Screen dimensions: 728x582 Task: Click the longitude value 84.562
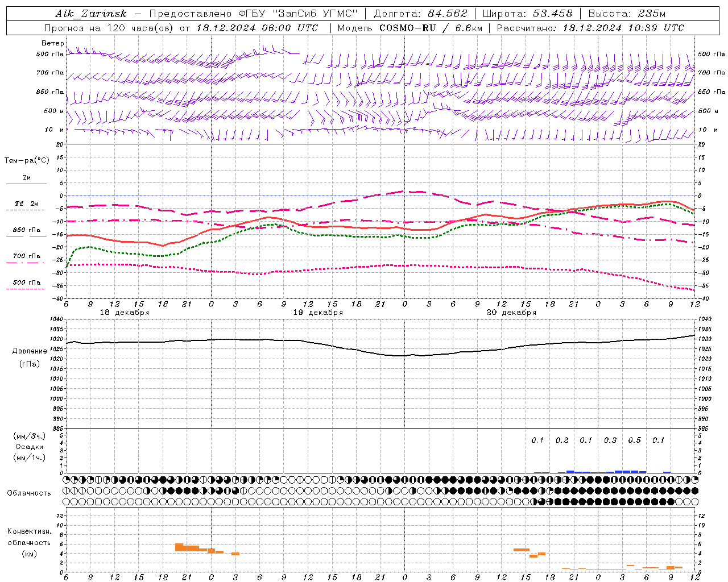click(448, 14)
